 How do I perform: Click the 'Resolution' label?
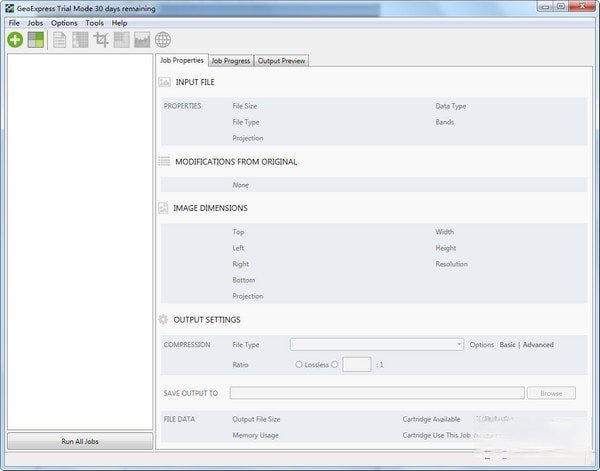[452, 264]
